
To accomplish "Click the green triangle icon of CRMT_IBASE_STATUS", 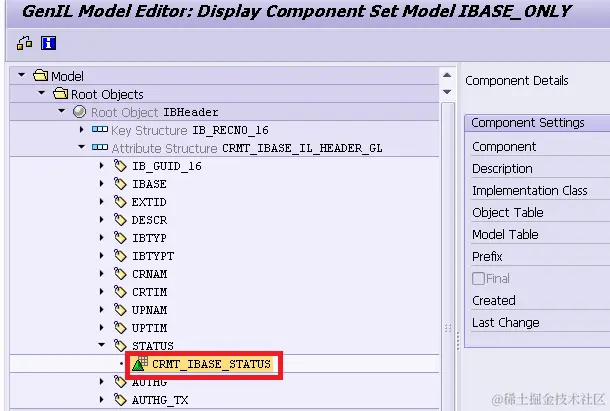I will click(140, 364).
